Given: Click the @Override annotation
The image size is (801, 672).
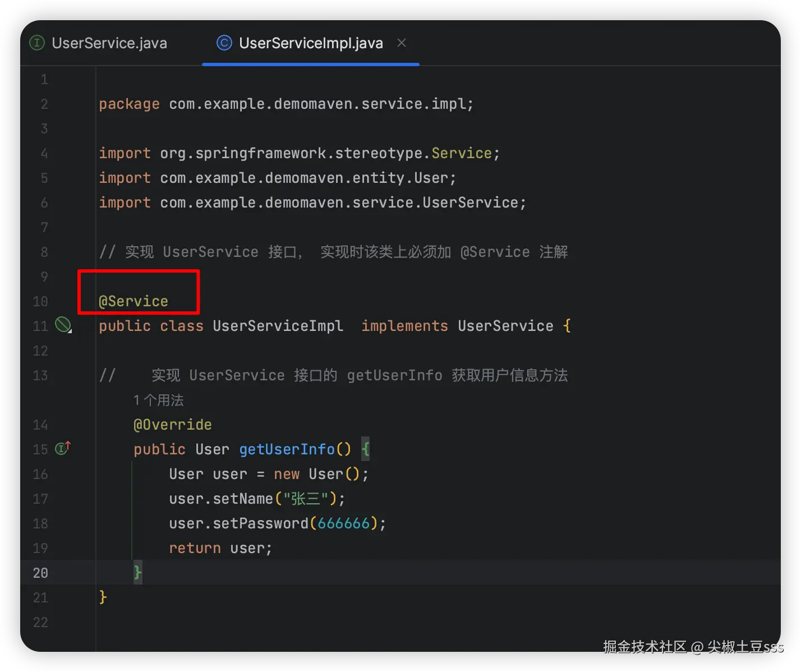Looking at the screenshot, I should (x=173, y=425).
